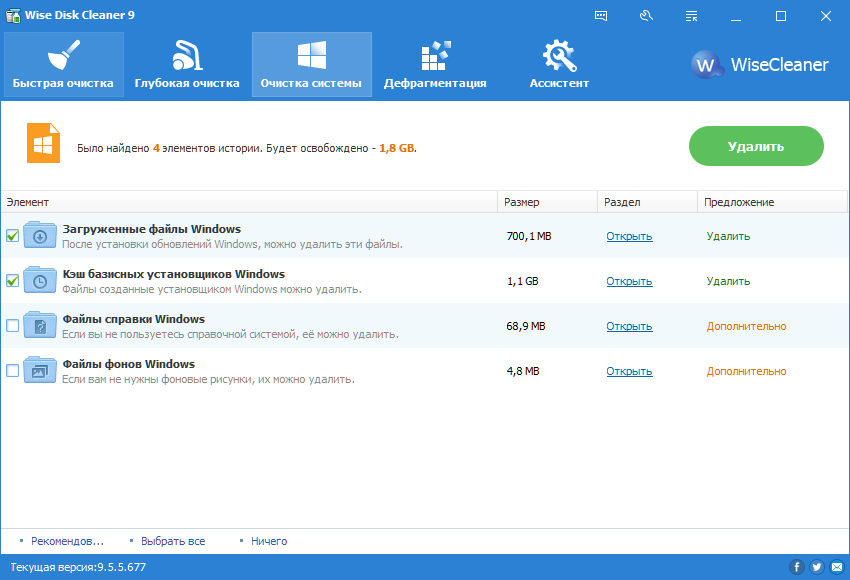Click the email icon in status bar

[x=838, y=567]
